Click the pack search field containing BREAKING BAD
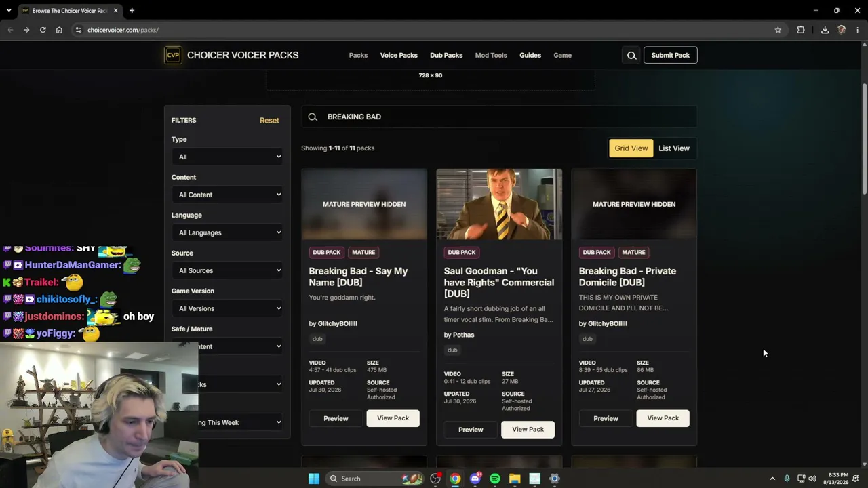The height and width of the screenshot is (488, 868). pos(499,117)
